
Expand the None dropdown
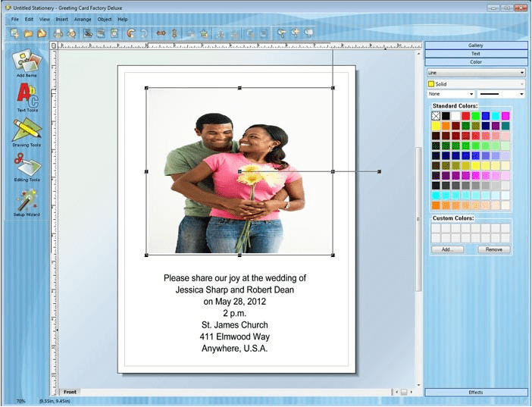point(451,94)
